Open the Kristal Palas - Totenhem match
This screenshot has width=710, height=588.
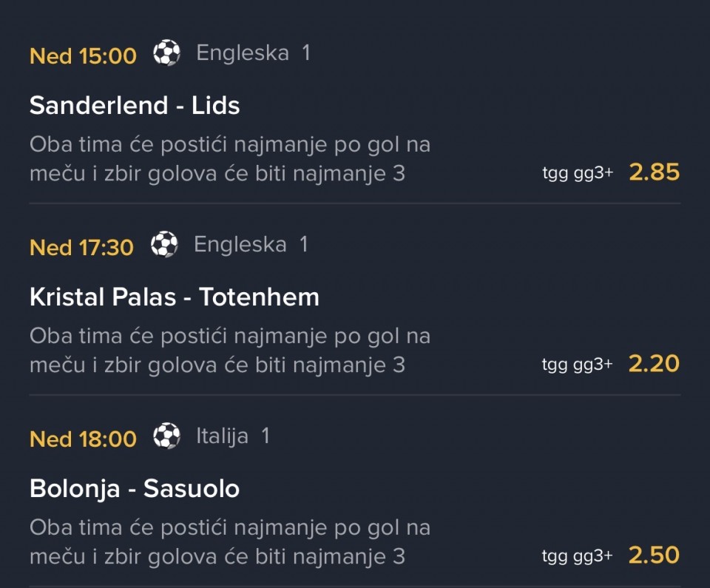(175, 297)
